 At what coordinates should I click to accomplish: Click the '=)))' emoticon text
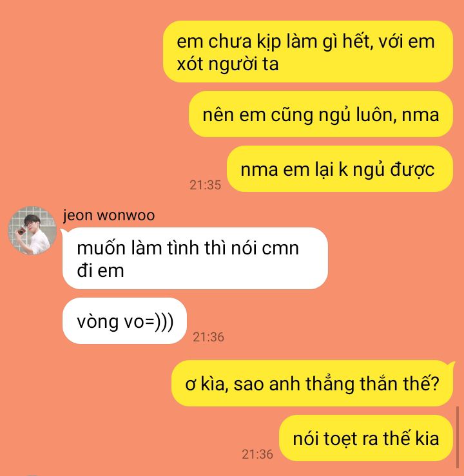pyautogui.click(x=159, y=321)
